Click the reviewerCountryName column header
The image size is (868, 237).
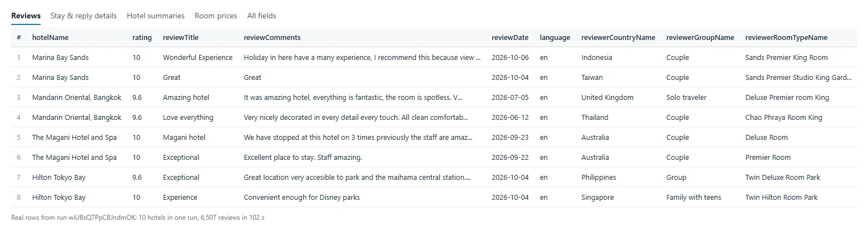(618, 38)
